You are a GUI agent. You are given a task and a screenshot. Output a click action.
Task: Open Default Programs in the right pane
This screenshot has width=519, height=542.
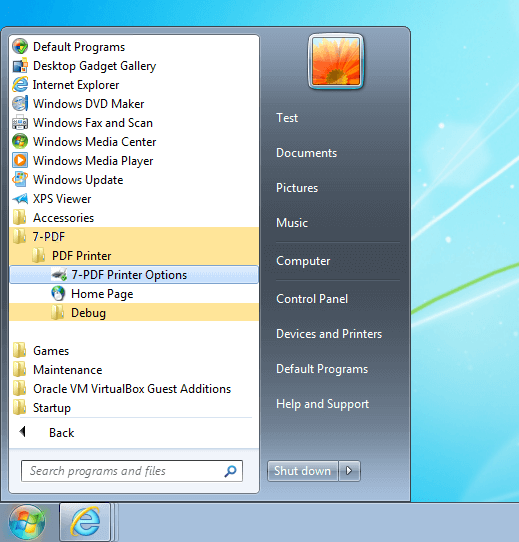[x=322, y=369]
